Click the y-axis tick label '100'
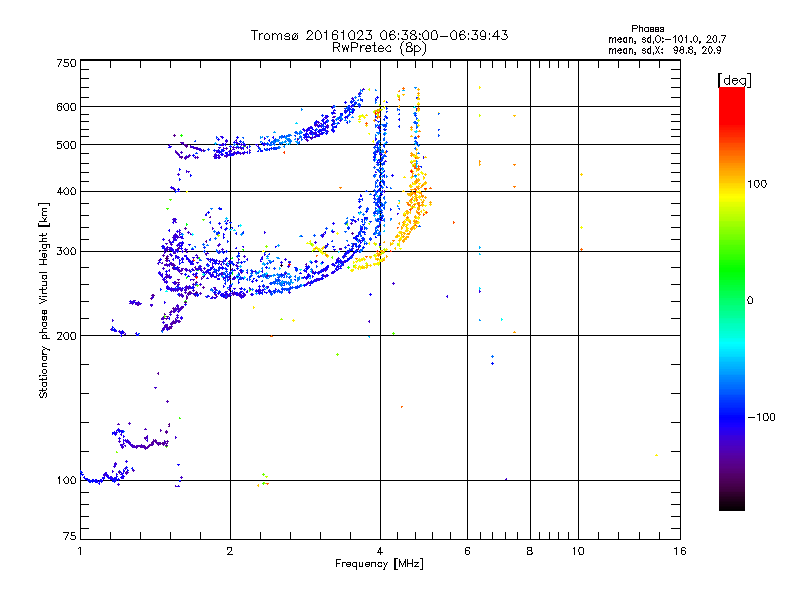 pos(66,480)
